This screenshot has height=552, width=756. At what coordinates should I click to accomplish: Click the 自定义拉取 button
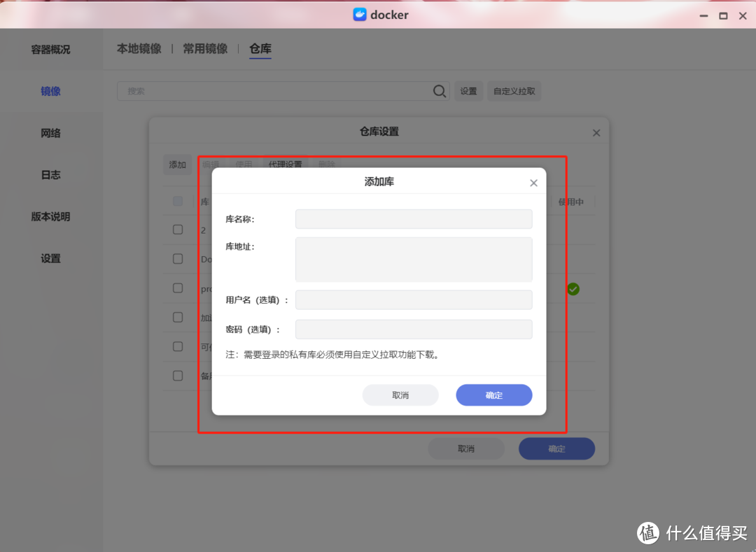(x=514, y=91)
